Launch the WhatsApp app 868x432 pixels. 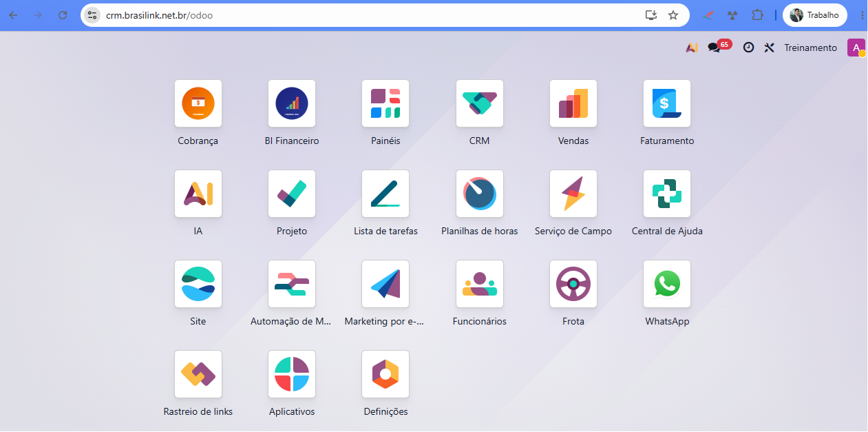tap(667, 284)
